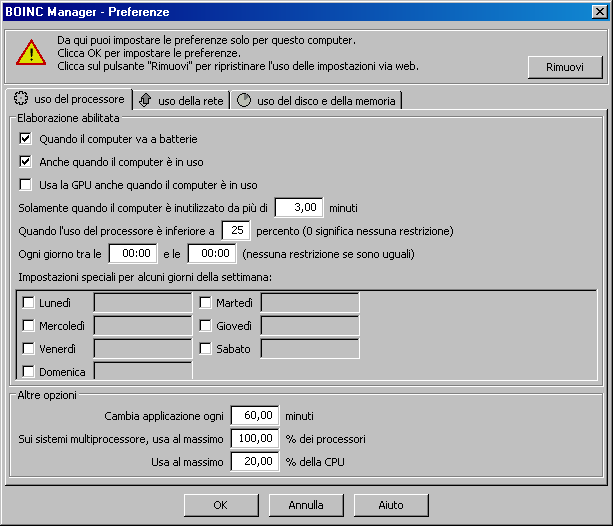
Task: Check the Mercoledì checkbox
Action: pyautogui.click(x=28, y=325)
